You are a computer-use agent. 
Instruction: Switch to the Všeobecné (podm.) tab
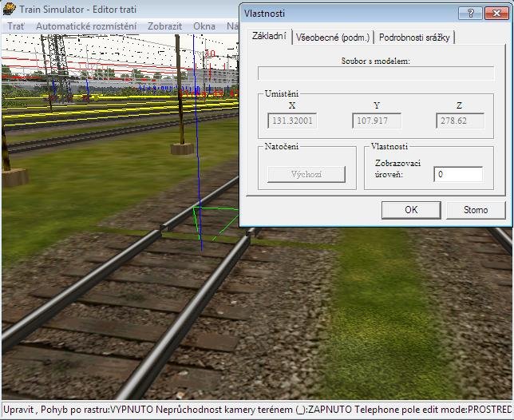point(332,38)
